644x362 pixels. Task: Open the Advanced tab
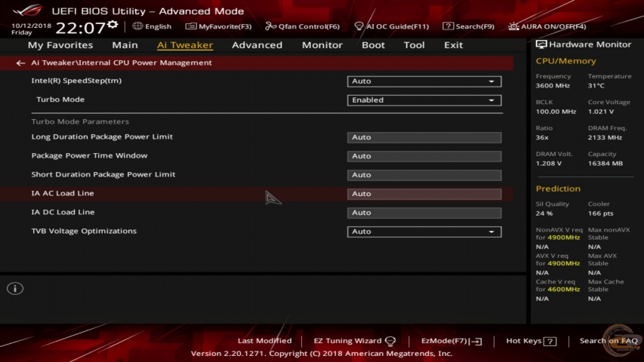pos(257,45)
